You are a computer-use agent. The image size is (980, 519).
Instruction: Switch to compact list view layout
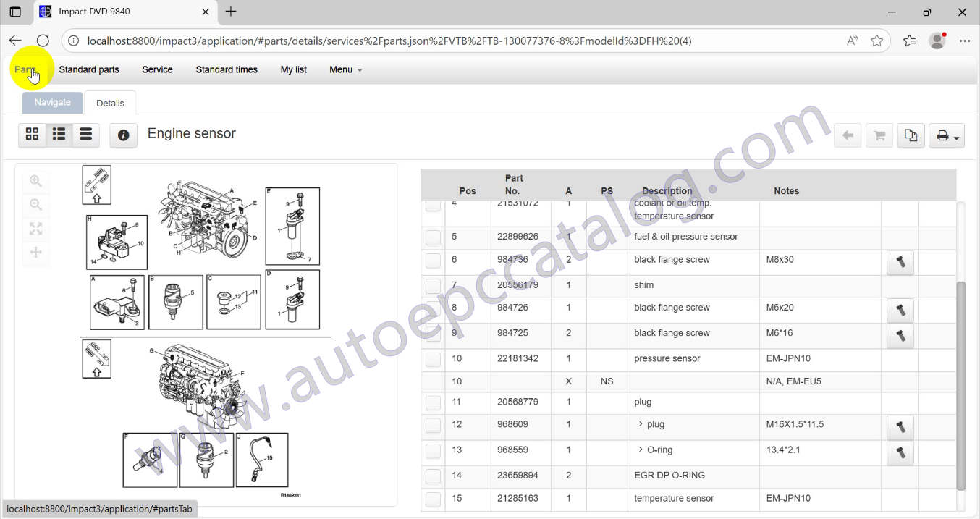[85, 134]
